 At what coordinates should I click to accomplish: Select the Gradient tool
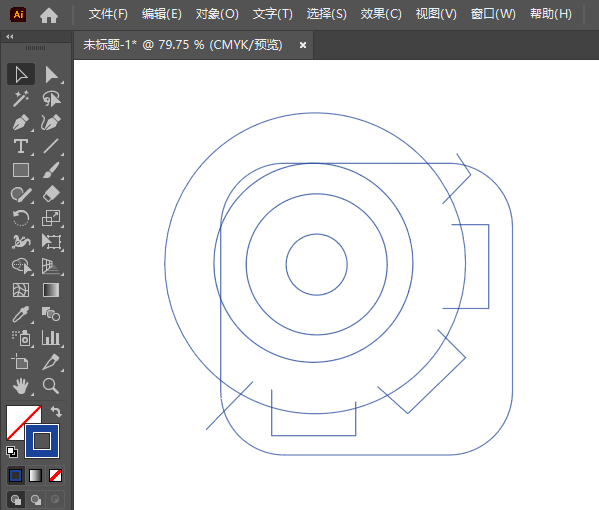click(x=51, y=290)
